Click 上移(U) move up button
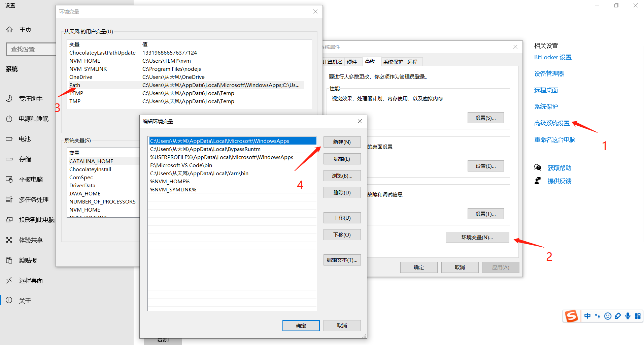The height and width of the screenshot is (345, 644). pos(342,218)
